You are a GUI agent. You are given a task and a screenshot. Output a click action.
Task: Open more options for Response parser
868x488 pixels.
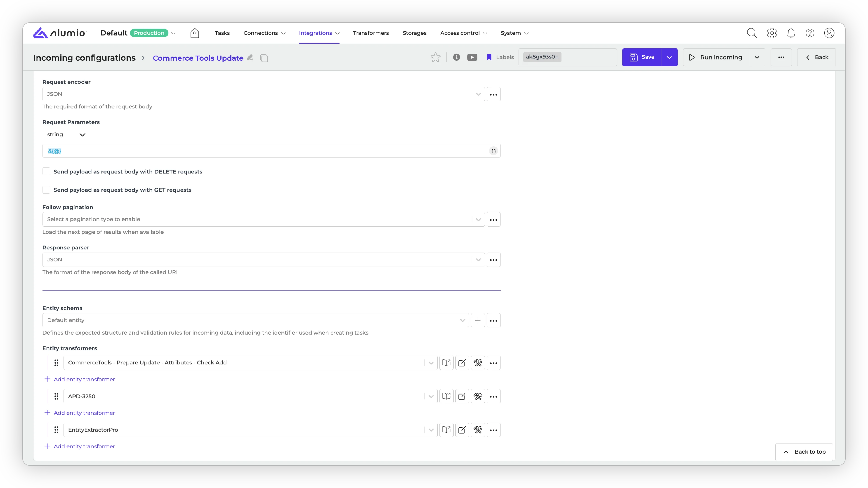493,260
